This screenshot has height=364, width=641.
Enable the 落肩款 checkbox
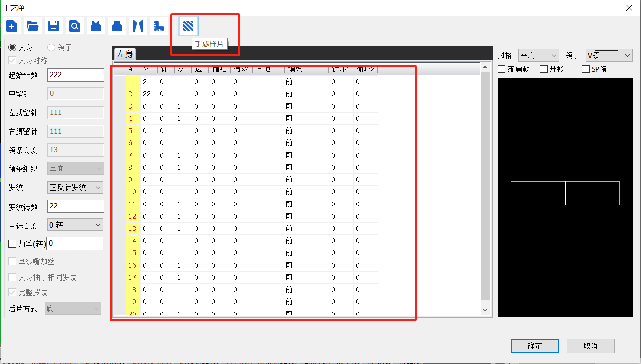(x=502, y=69)
